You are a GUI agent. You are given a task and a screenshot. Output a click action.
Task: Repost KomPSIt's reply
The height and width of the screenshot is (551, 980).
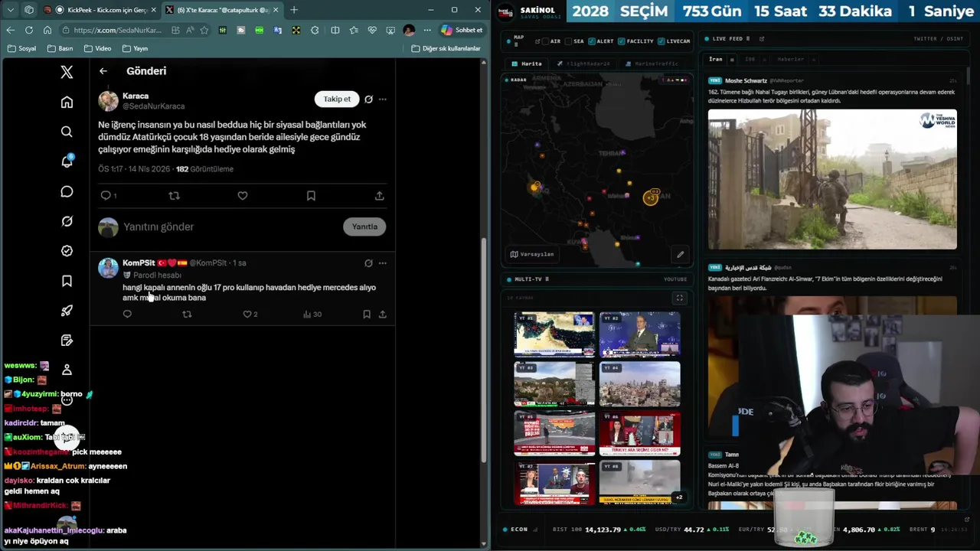click(187, 315)
